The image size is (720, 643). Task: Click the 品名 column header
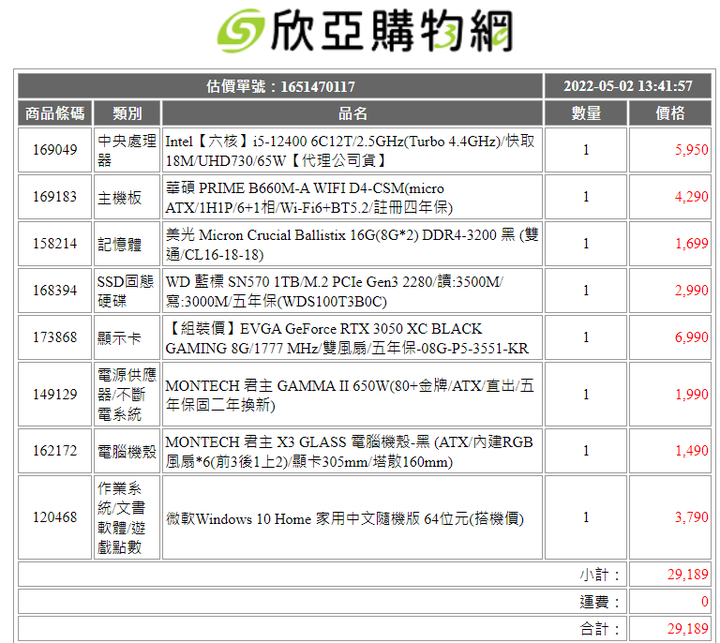click(x=352, y=113)
